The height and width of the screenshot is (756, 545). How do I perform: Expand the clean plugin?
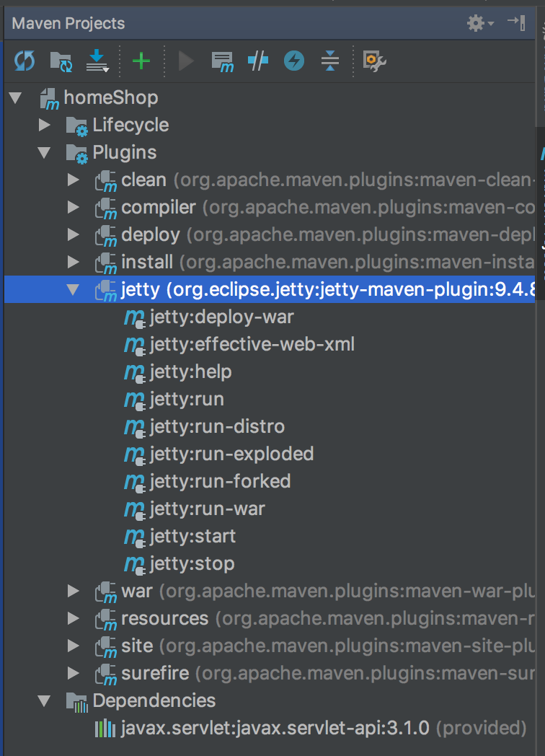74,180
